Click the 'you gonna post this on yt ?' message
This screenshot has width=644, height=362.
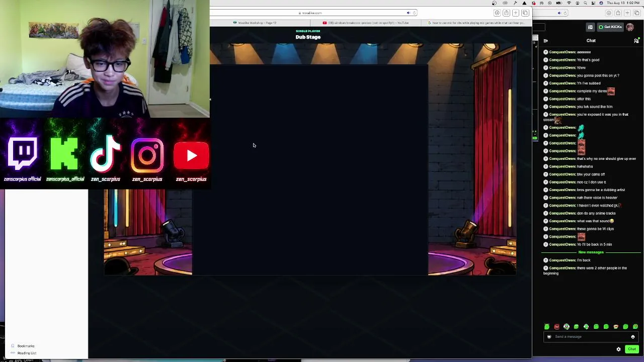(x=598, y=75)
